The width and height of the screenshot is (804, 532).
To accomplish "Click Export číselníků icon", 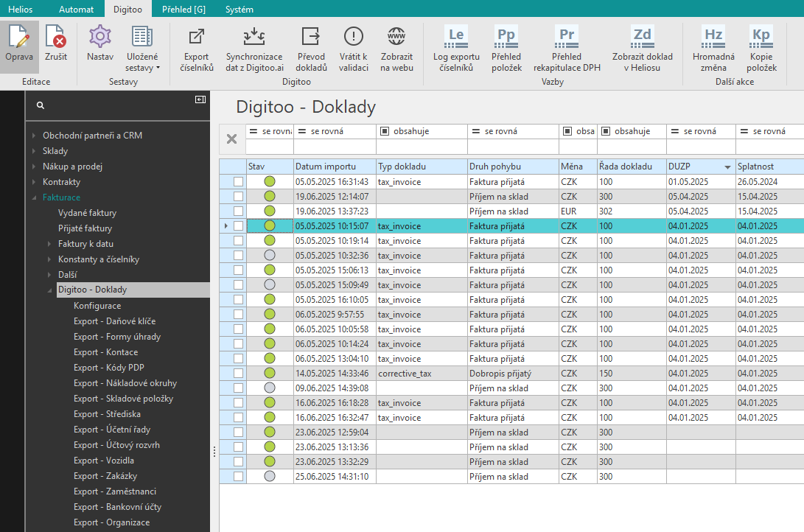I will click(196, 37).
